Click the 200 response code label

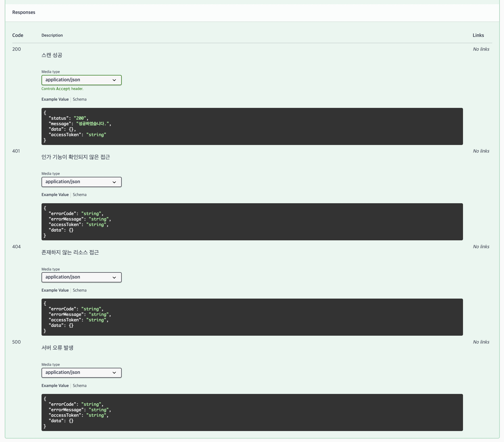pos(16,49)
